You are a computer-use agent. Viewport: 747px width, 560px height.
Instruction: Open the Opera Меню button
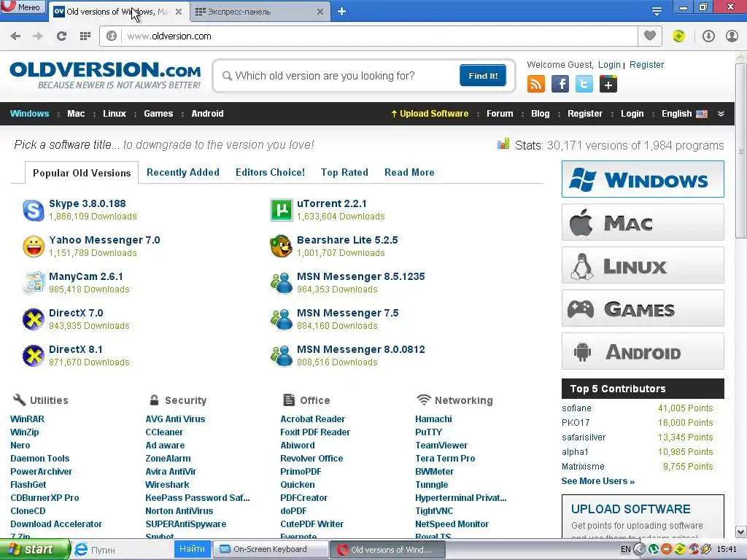pos(23,7)
